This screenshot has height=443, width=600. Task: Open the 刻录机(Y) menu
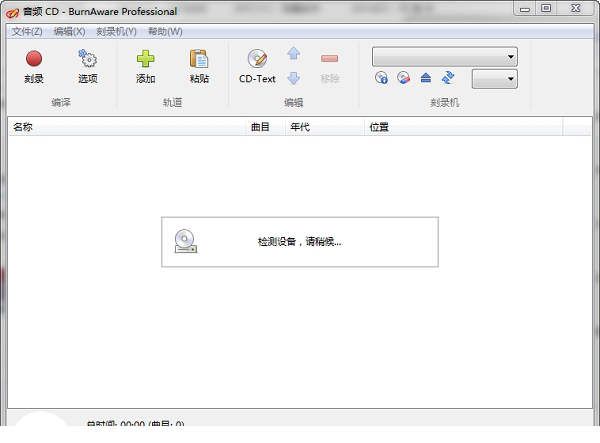(x=116, y=31)
